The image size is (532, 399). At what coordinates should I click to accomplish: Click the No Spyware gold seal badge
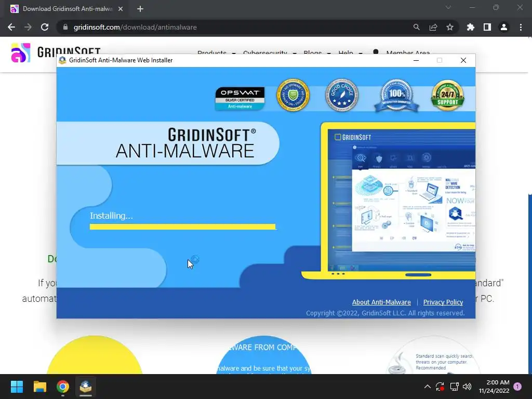[293, 95]
